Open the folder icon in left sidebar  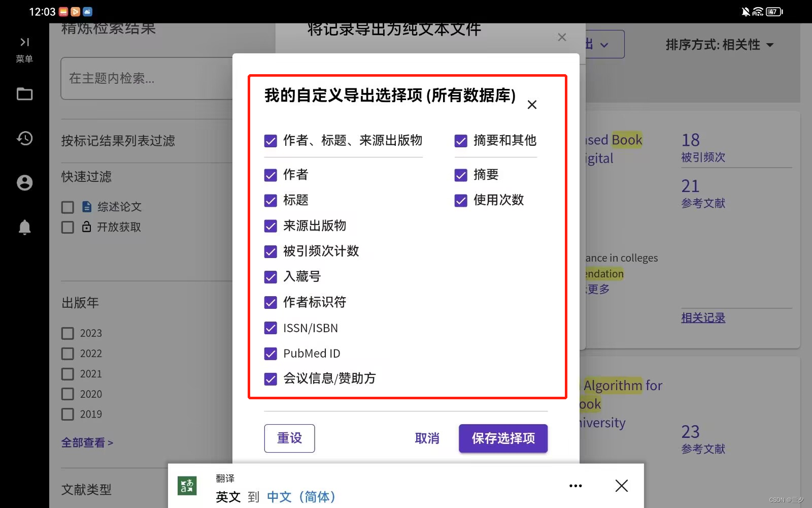(24, 94)
